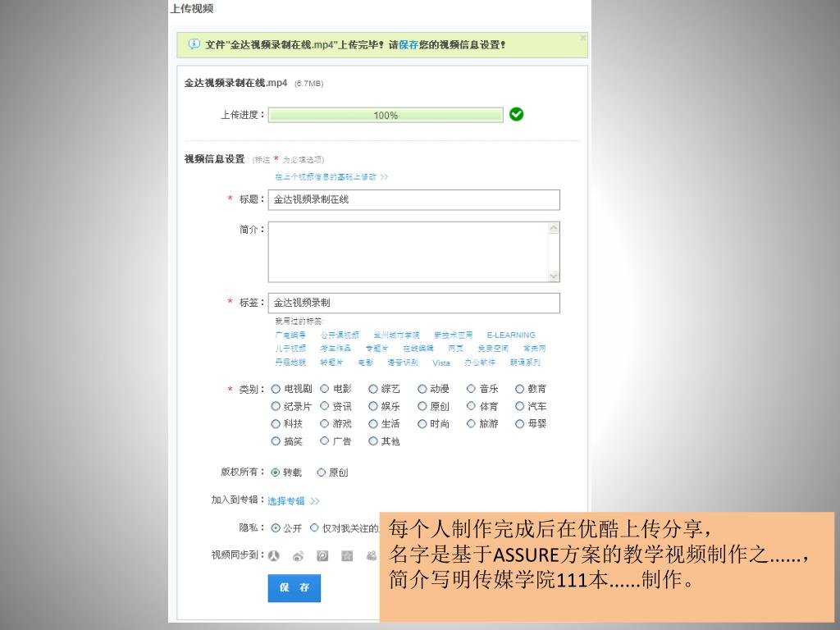Select the 时尚 category
Viewport: 840px width, 630px height.
coord(422,424)
